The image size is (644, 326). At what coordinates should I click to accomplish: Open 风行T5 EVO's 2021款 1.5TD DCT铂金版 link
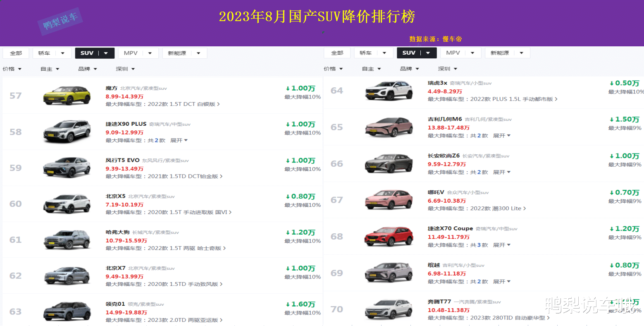click(x=185, y=176)
